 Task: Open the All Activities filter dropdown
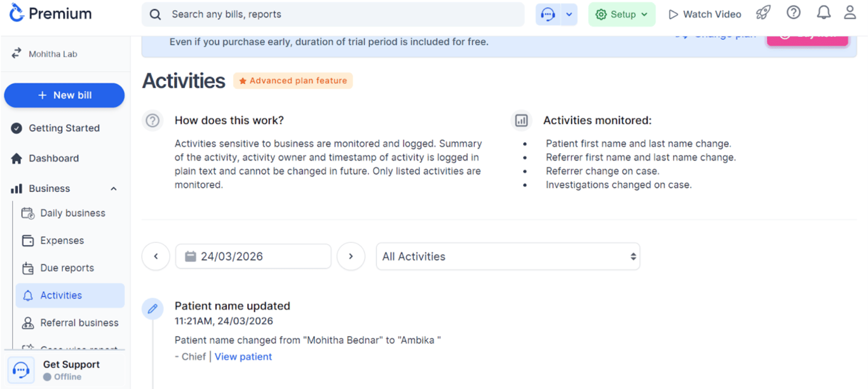[x=507, y=256]
